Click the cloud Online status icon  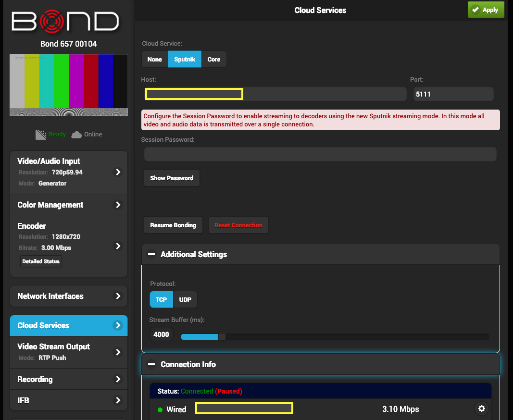pyautogui.click(x=76, y=135)
